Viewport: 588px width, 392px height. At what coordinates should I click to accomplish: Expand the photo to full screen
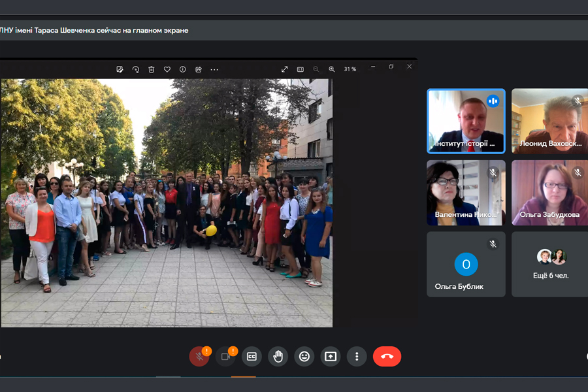coord(284,69)
